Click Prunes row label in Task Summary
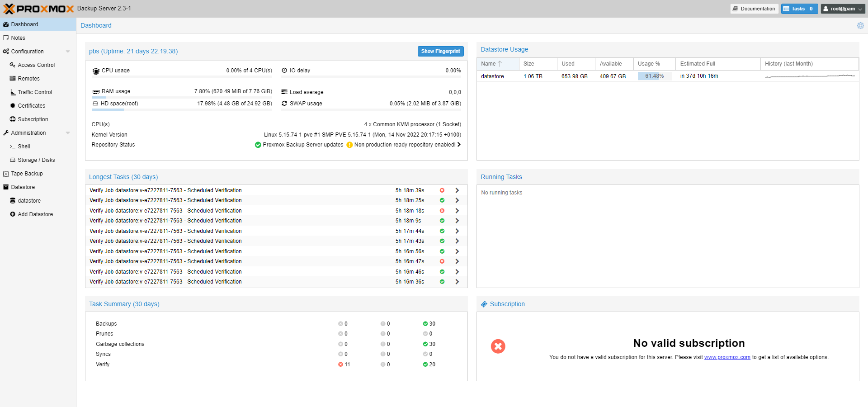 click(x=104, y=334)
